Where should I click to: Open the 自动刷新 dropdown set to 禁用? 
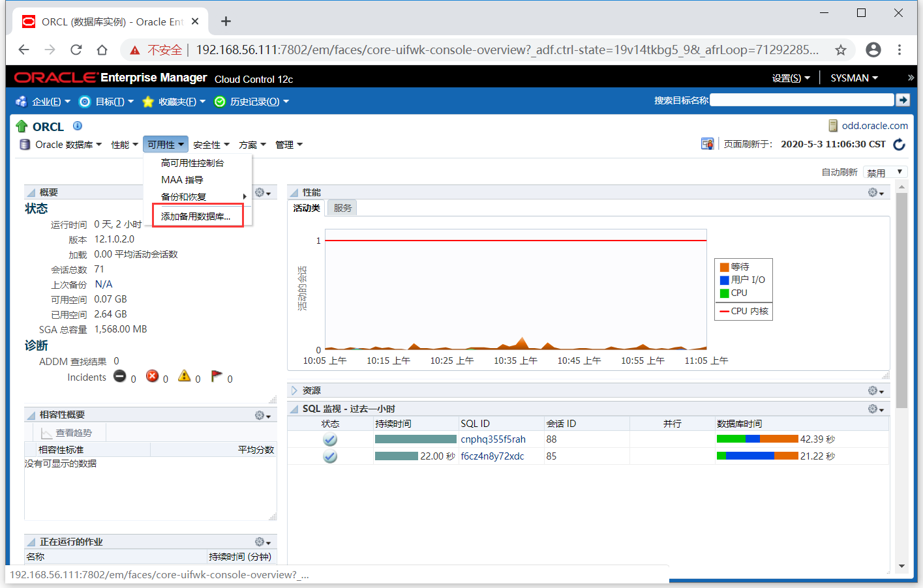coord(885,172)
